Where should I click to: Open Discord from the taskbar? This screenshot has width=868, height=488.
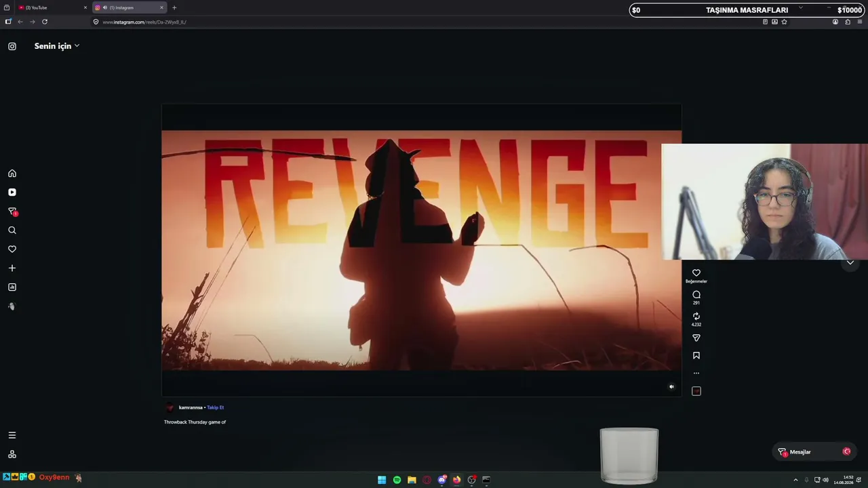441,480
